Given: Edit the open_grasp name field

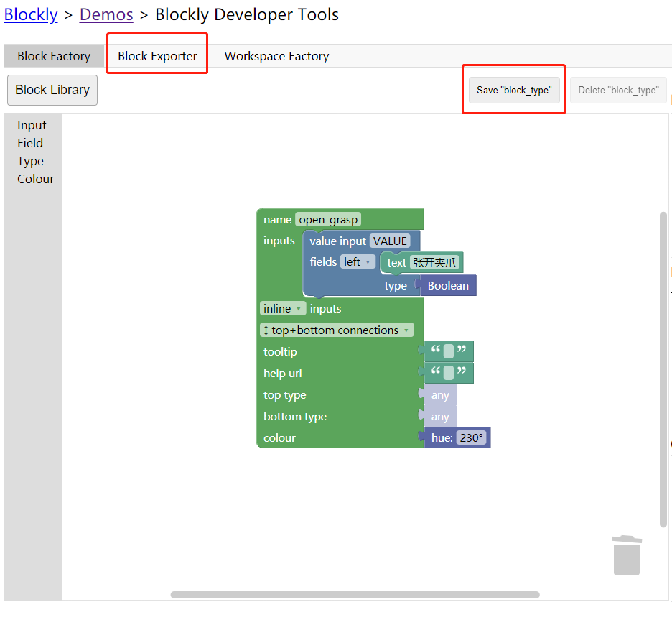Looking at the screenshot, I should point(328,220).
